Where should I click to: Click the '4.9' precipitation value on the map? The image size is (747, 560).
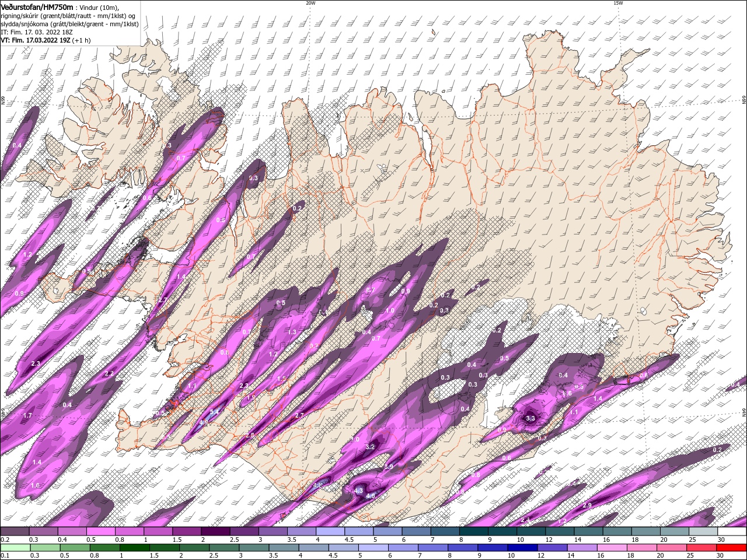click(204, 422)
